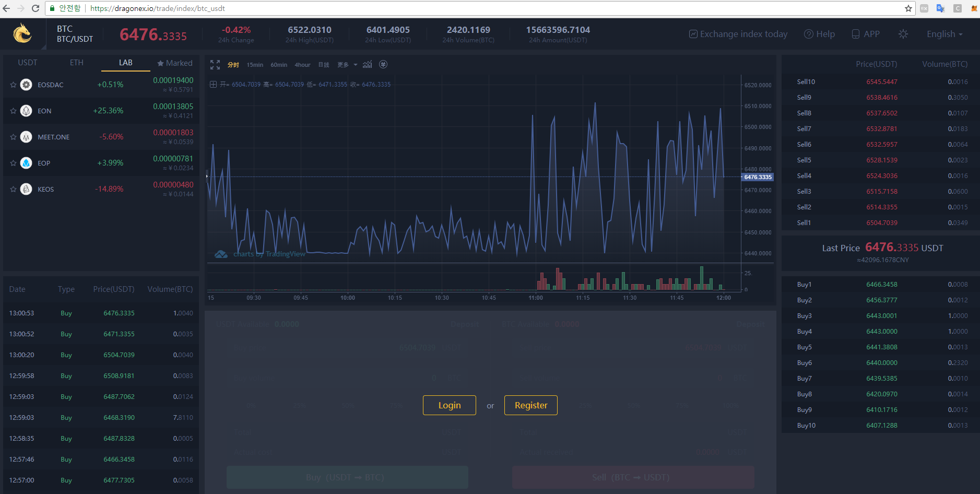Switch to the USDT market tab
Image resolution: width=980 pixels, height=494 pixels.
[x=28, y=63]
